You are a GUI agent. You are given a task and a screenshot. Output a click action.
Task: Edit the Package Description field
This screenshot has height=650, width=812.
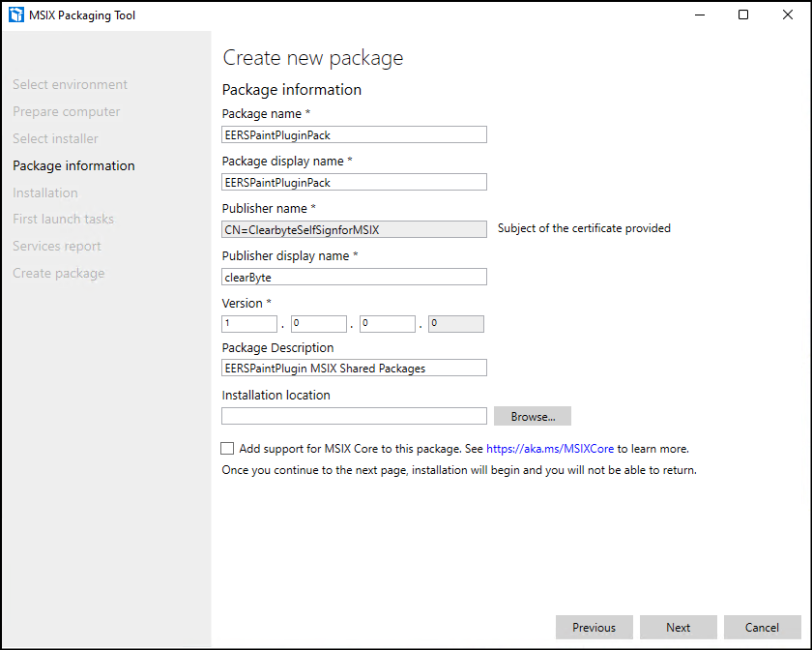[x=354, y=368]
